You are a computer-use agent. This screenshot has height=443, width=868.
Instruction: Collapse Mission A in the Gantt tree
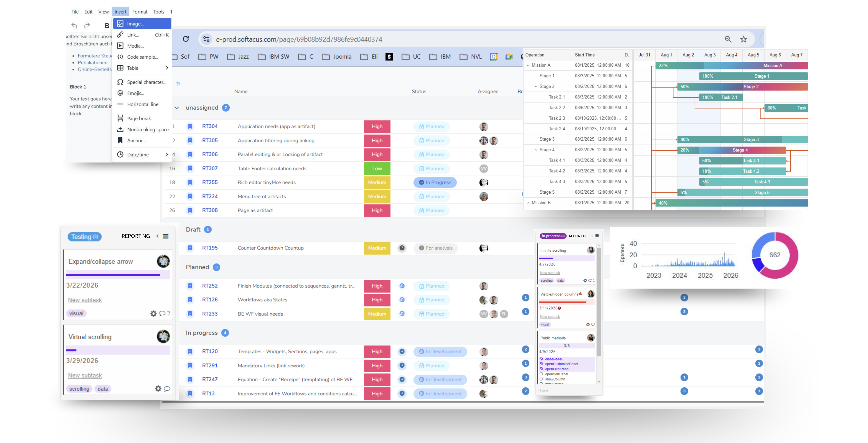528,65
